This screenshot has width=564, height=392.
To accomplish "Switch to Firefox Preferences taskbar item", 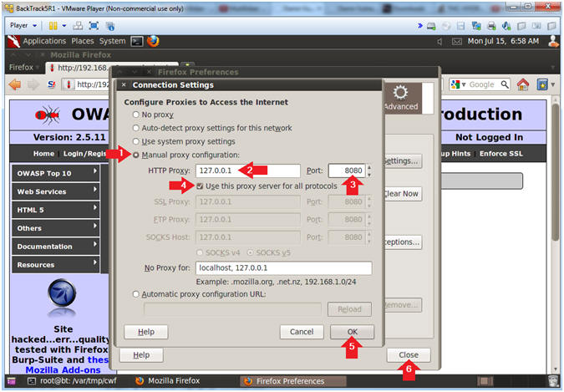I will 293,381.
